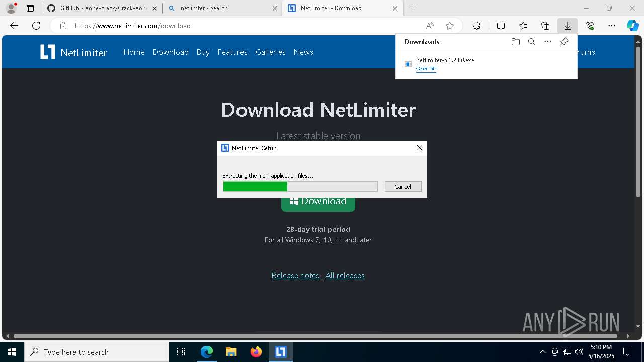
Task: Open the Home nav item
Action: click(134, 52)
